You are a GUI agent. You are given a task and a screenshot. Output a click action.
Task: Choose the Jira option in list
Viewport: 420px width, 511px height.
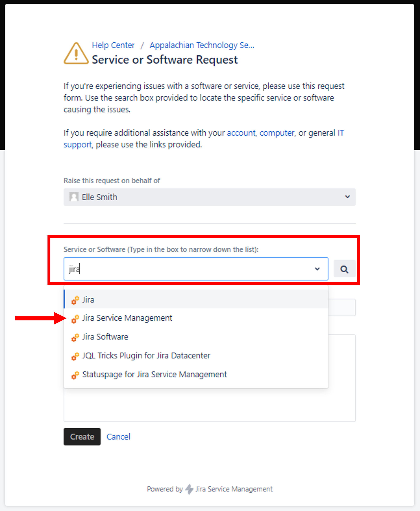pos(88,300)
